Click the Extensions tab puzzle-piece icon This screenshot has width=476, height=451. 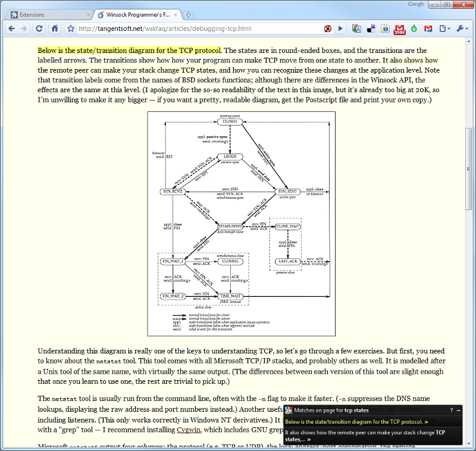pos(14,14)
